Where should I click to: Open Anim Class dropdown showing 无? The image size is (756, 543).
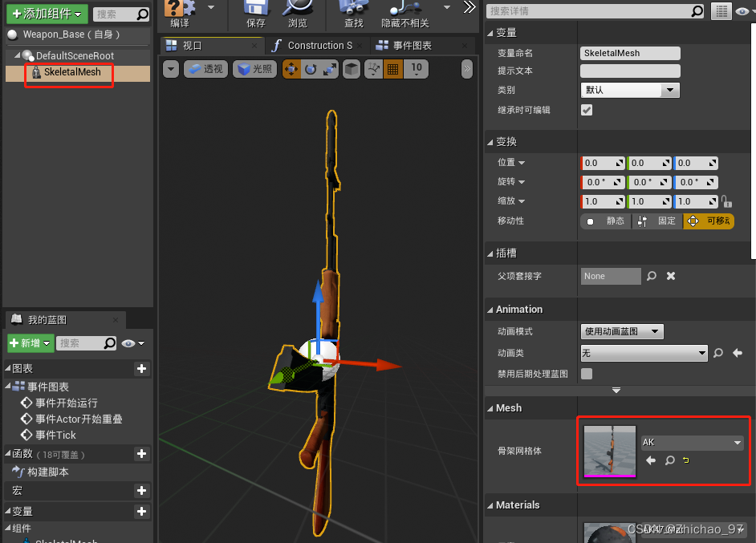644,353
